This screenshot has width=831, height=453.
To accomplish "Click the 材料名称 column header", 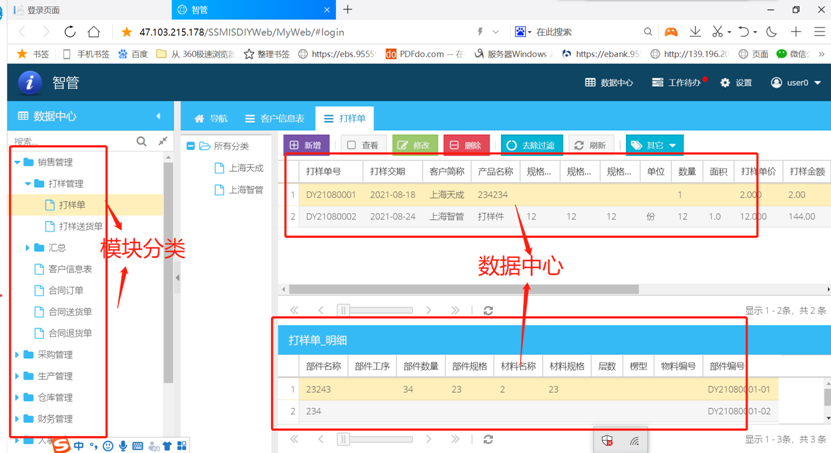I will click(518, 366).
